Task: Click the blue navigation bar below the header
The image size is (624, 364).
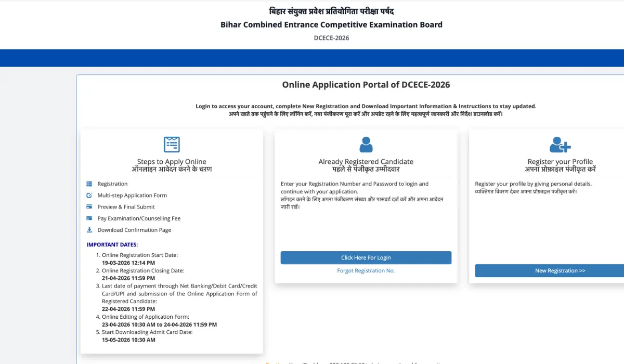Action: 312,58
